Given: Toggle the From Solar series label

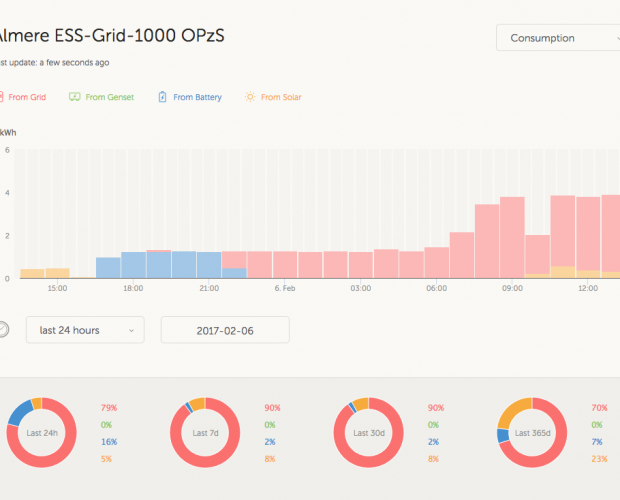Looking at the screenshot, I should [x=281, y=97].
